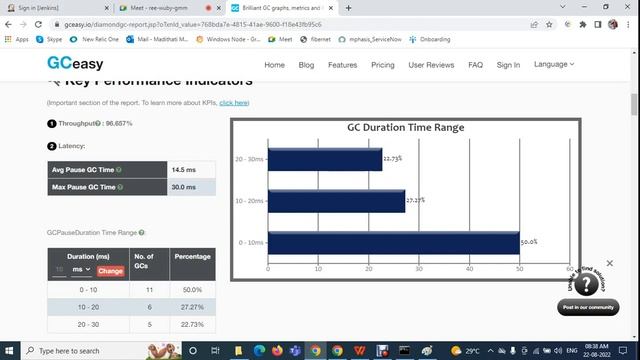Expand the Language dropdown
640x360 pixels.
tap(554, 64)
